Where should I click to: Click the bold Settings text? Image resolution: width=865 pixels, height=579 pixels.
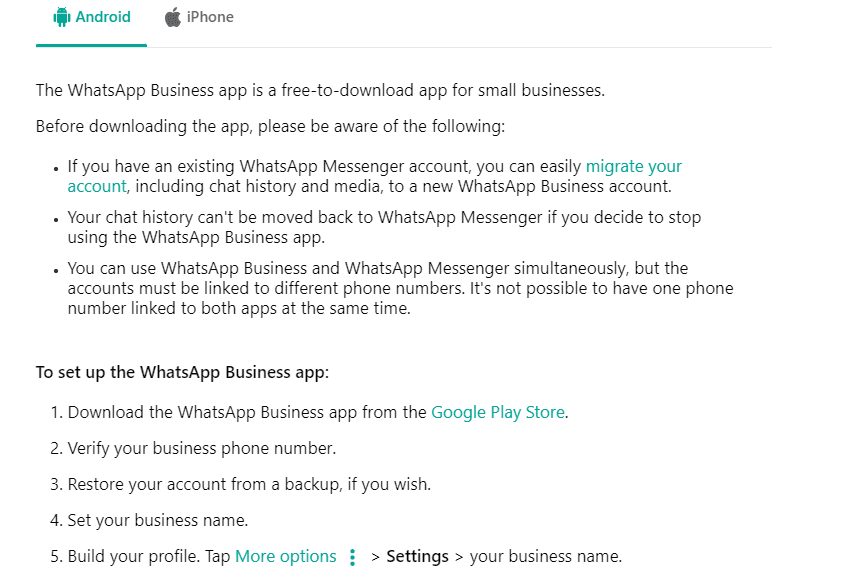click(417, 556)
